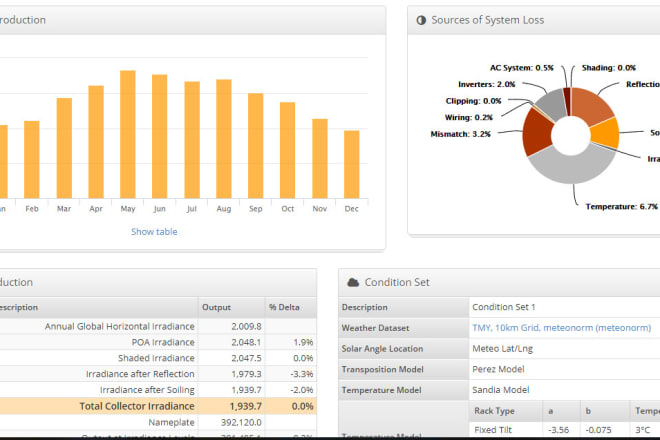Open the TMY 10km Grid meteonorm weather dataset link
Screen dimensions: 660x440
click(562, 328)
